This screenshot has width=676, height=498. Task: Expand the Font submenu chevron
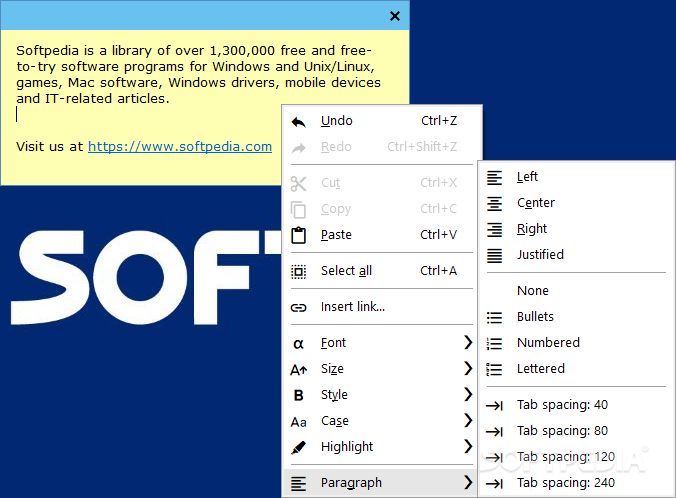[x=468, y=342]
